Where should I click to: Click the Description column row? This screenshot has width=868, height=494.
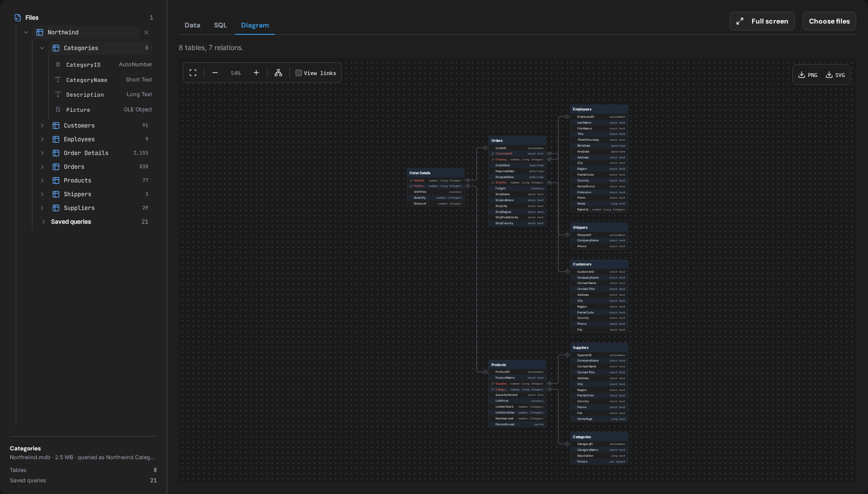pos(103,95)
